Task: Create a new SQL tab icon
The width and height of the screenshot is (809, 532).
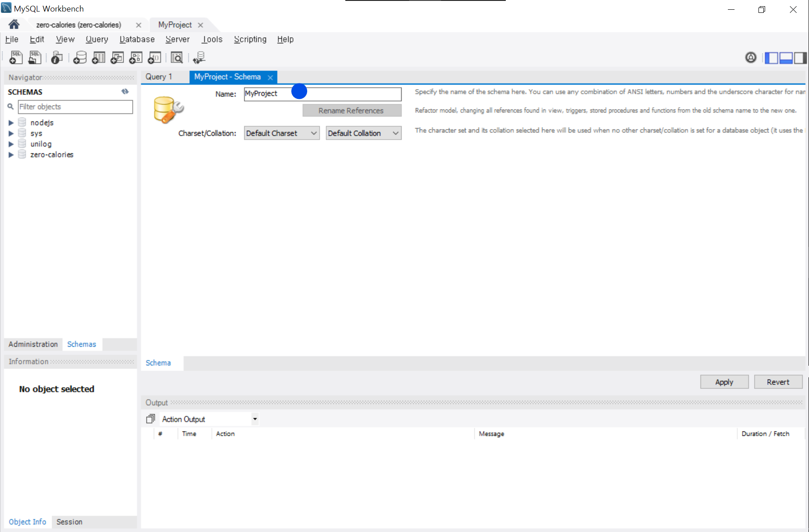Action: click(x=16, y=58)
